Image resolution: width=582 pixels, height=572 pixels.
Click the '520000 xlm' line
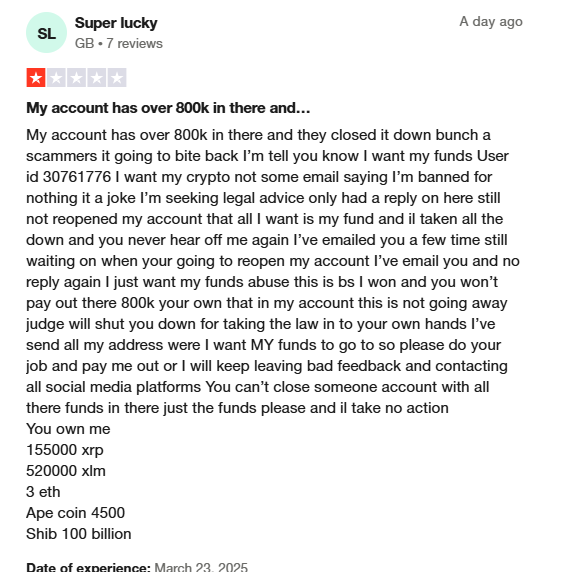(66, 471)
